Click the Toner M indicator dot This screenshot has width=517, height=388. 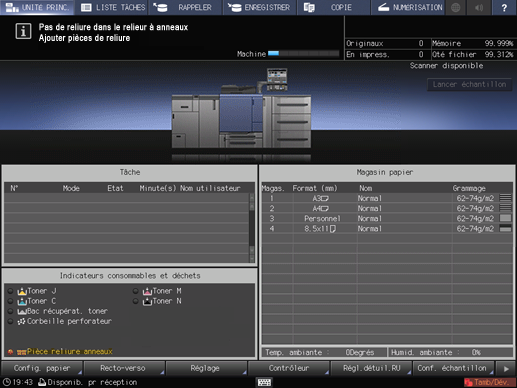coord(135,291)
